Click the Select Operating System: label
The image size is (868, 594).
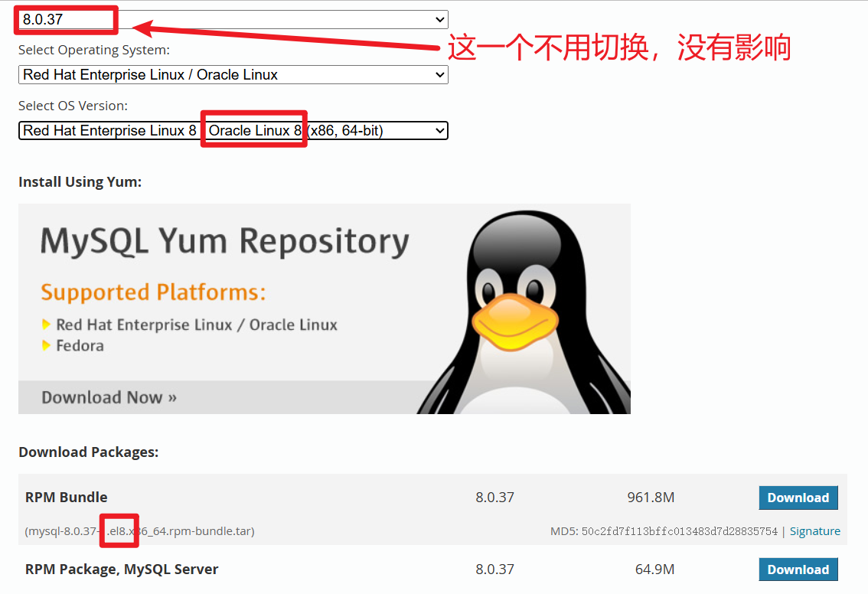click(x=94, y=50)
